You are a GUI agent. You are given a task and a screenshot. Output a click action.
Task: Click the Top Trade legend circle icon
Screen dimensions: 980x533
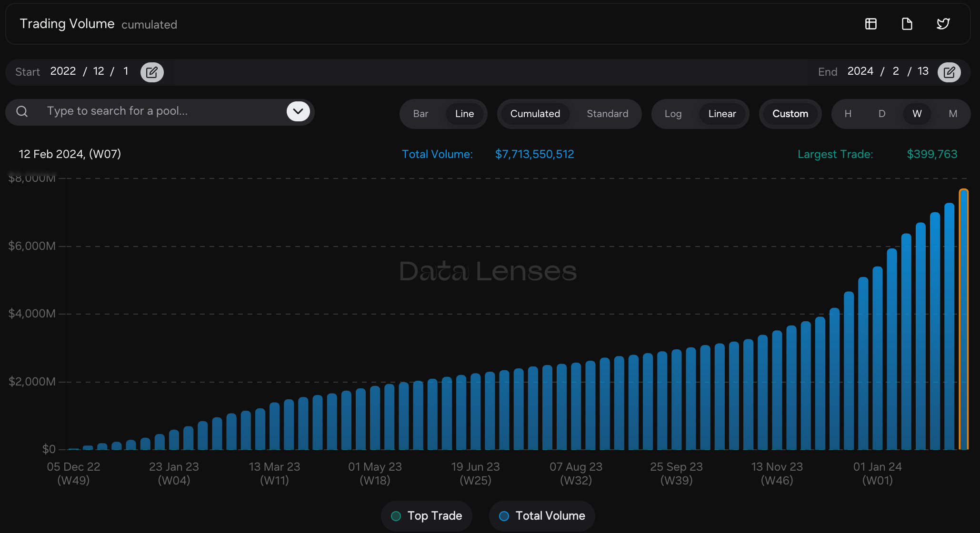coord(396,516)
